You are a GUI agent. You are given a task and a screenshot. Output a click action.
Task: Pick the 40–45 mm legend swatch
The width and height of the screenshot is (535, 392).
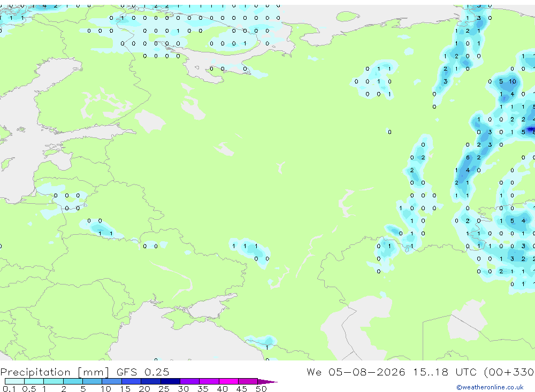228,381
